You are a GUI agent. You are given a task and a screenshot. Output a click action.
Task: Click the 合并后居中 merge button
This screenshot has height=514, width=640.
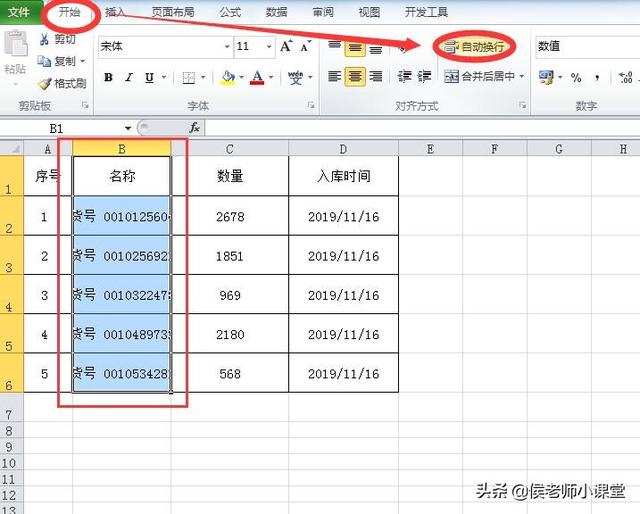point(480,77)
